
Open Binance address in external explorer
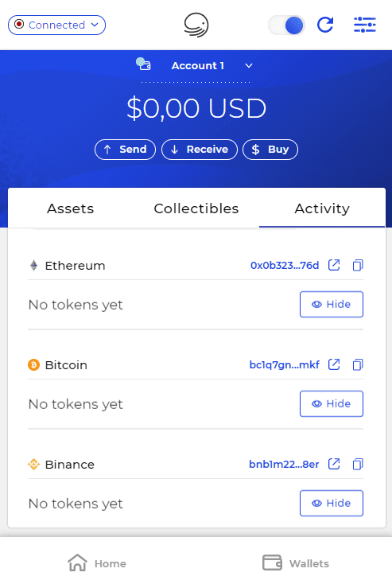click(334, 464)
